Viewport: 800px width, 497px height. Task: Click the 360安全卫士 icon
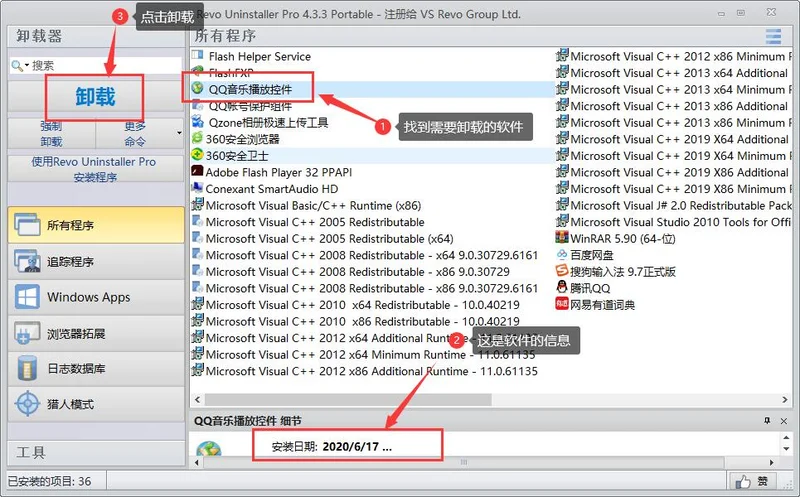(197, 155)
